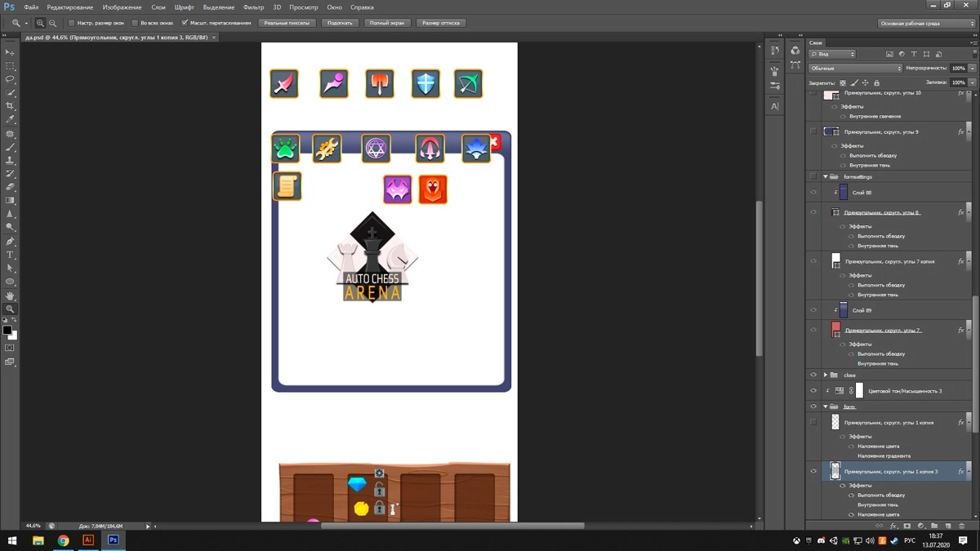Uncheck 'Масшт. перетаскиванием' checkbox

click(185, 23)
